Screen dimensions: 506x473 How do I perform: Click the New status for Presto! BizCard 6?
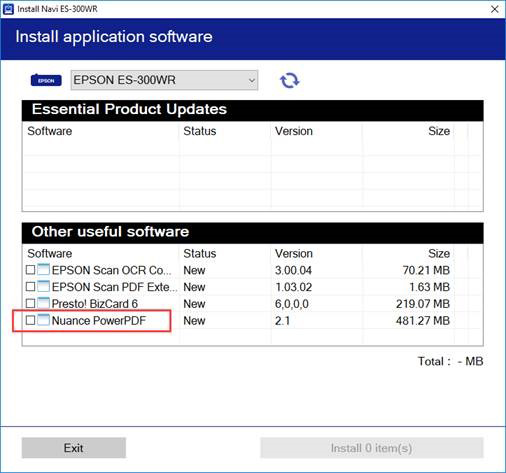coord(194,304)
